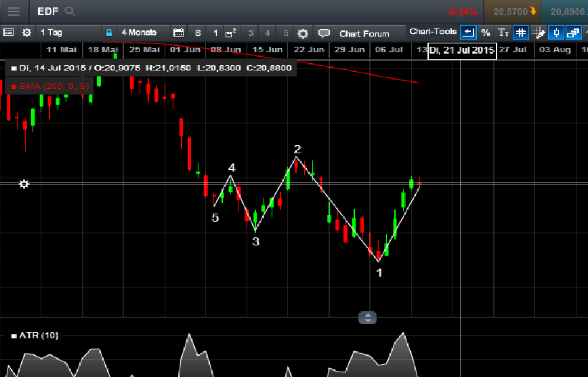Open the '4 Monate' time span dropdown
The height and width of the screenshot is (377, 588).
click(139, 33)
